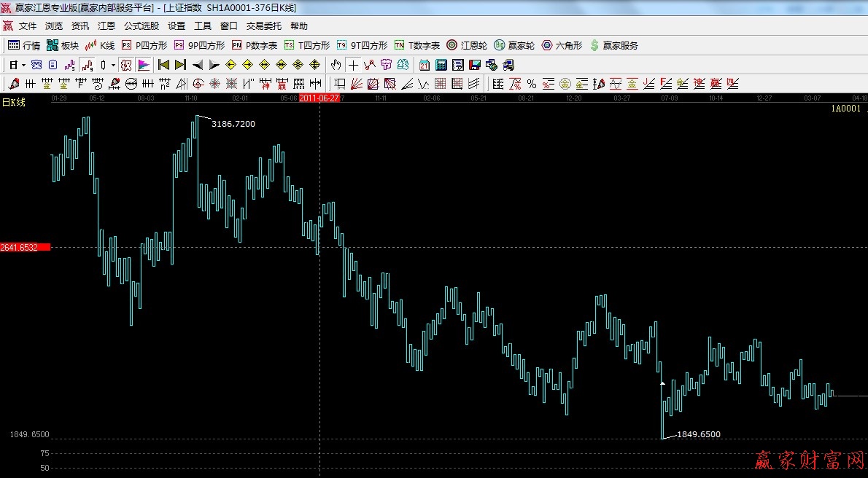Click the calculator icon in toolbar

pos(441,65)
